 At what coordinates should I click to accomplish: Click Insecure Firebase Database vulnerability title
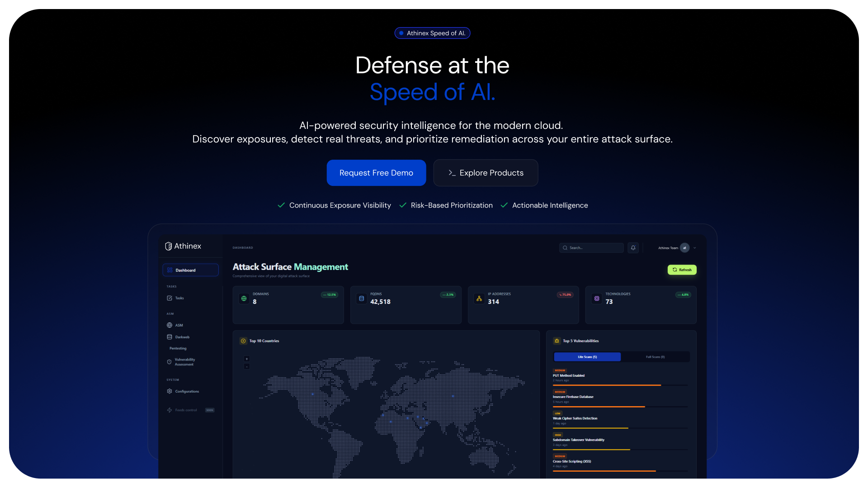coord(573,397)
